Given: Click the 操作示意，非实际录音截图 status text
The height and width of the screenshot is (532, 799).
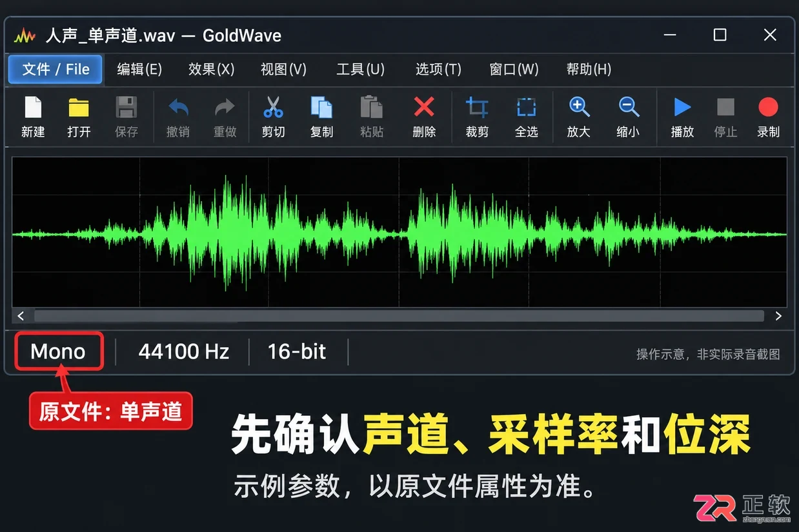Looking at the screenshot, I should tap(708, 354).
